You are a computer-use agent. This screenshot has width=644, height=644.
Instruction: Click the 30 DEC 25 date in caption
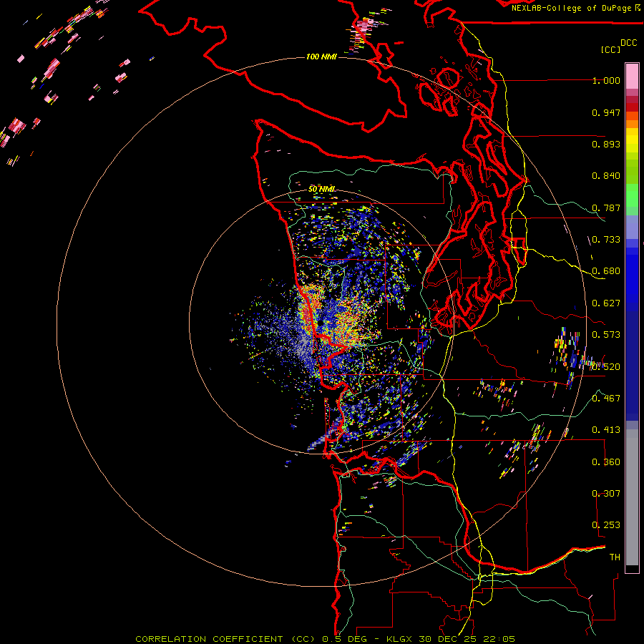[x=448, y=639]
